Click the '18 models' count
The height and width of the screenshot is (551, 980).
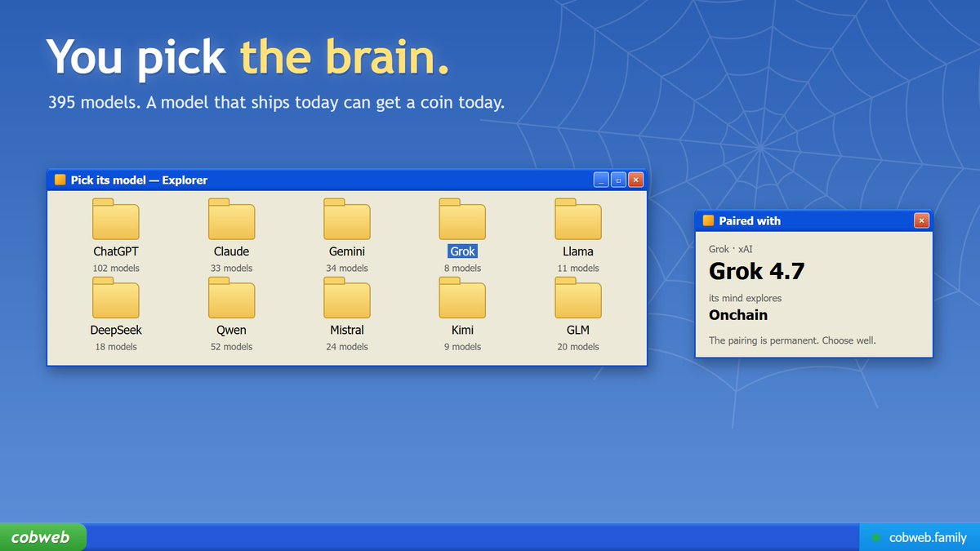click(x=116, y=346)
